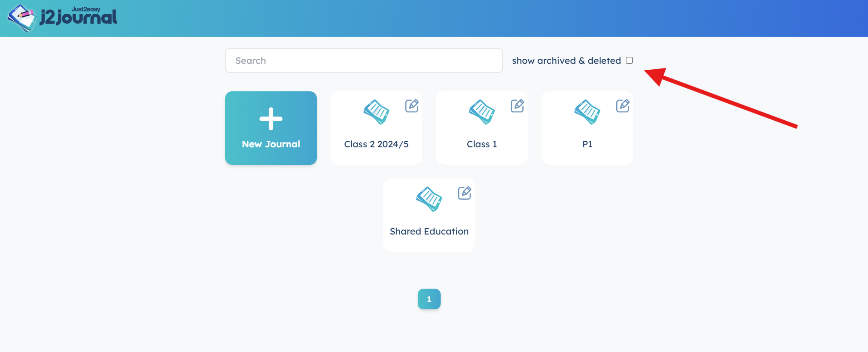Open the P1 journal
Screen dimensions: 868x352
587,128
